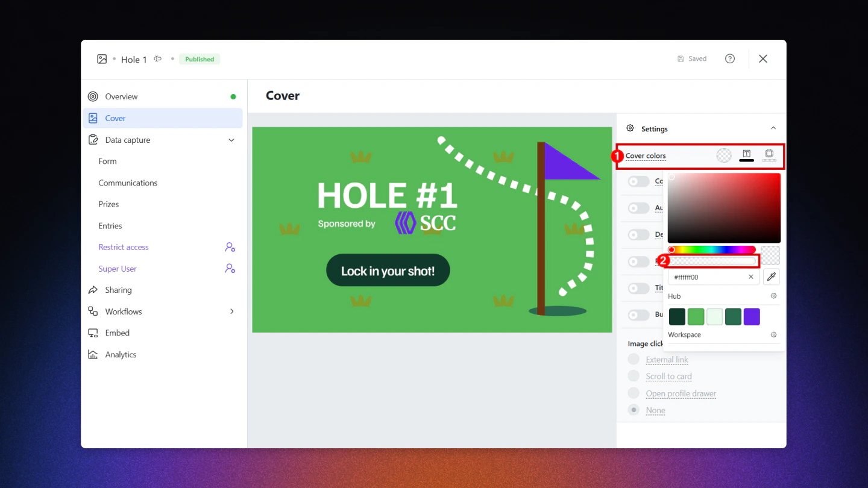Click the Published status badge

(200, 59)
